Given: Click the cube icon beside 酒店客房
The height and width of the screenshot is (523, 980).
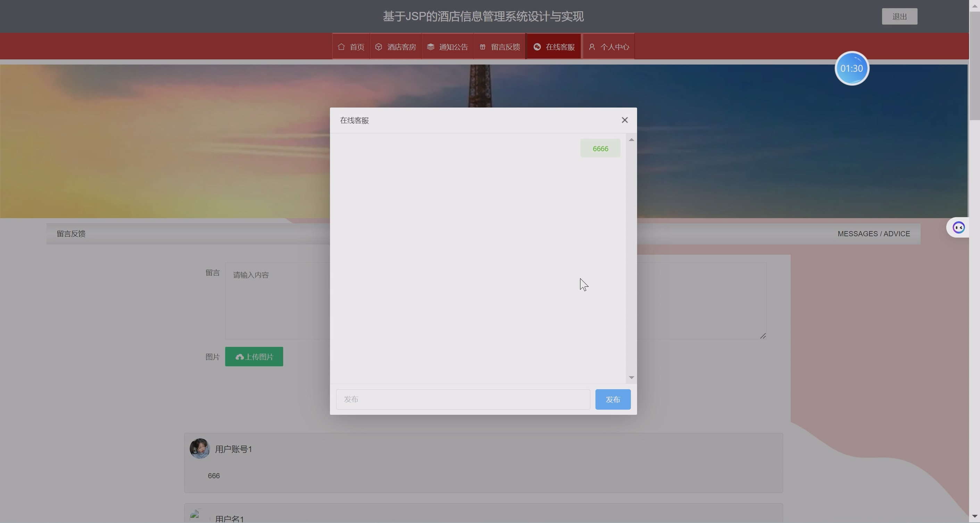Looking at the screenshot, I should pyautogui.click(x=379, y=47).
